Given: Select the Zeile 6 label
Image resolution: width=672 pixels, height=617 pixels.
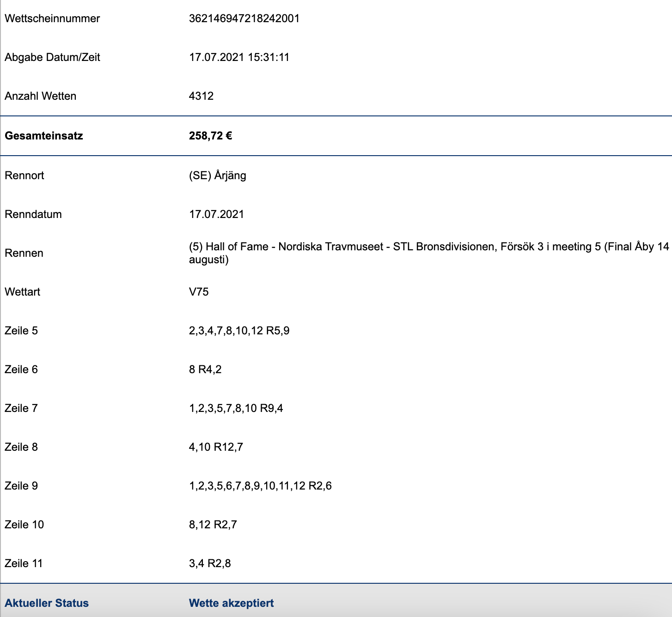Looking at the screenshot, I should 21,369.
